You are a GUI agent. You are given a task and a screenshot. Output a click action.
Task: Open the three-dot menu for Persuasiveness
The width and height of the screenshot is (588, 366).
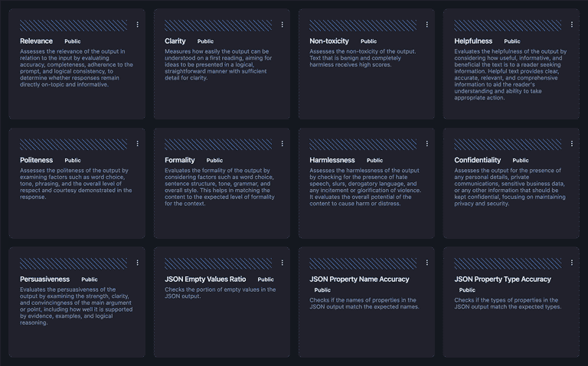pos(138,263)
